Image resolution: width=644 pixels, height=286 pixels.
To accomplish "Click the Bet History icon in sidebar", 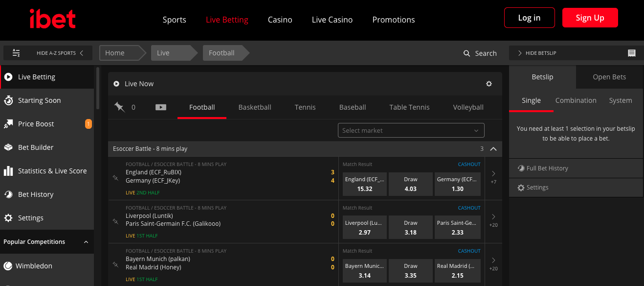I will click(x=8, y=194).
